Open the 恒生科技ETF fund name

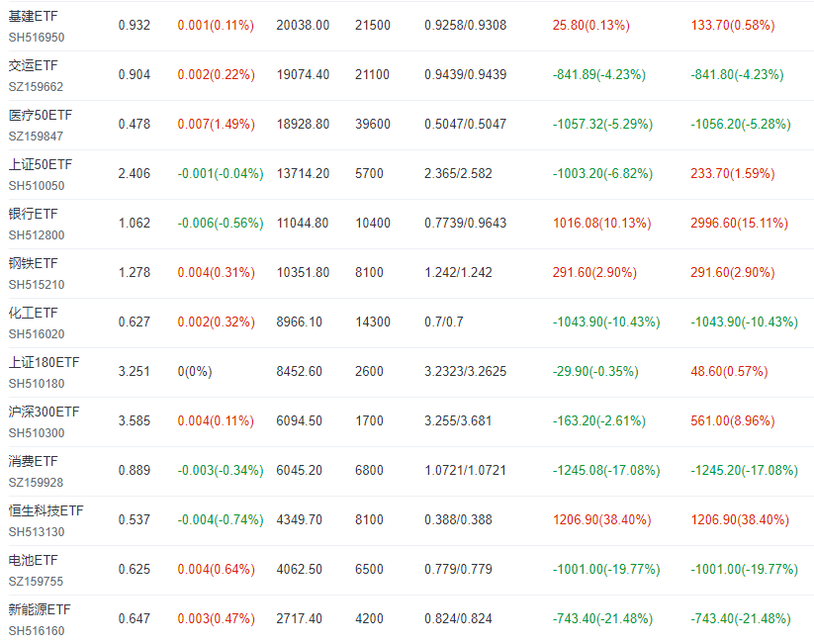pyautogui.click(x=45, y=510)
